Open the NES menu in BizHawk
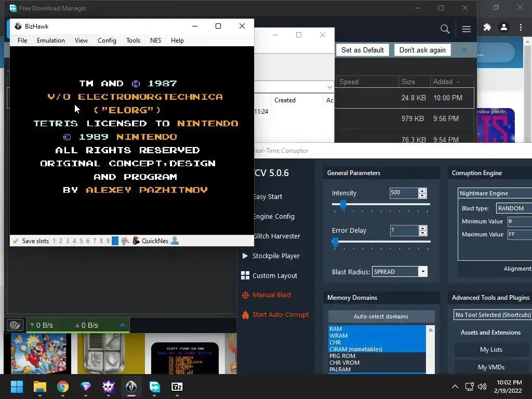The height and width of the screenshot is (399, 532). pyautogui.click(x=156, y=41)
